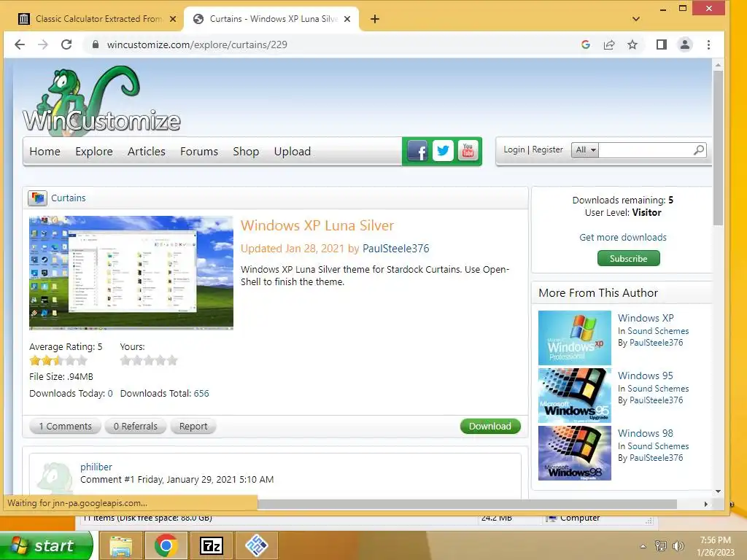The image size is (747, 560).
Task: Click Get more downloads link
Action: click(623, 237)
